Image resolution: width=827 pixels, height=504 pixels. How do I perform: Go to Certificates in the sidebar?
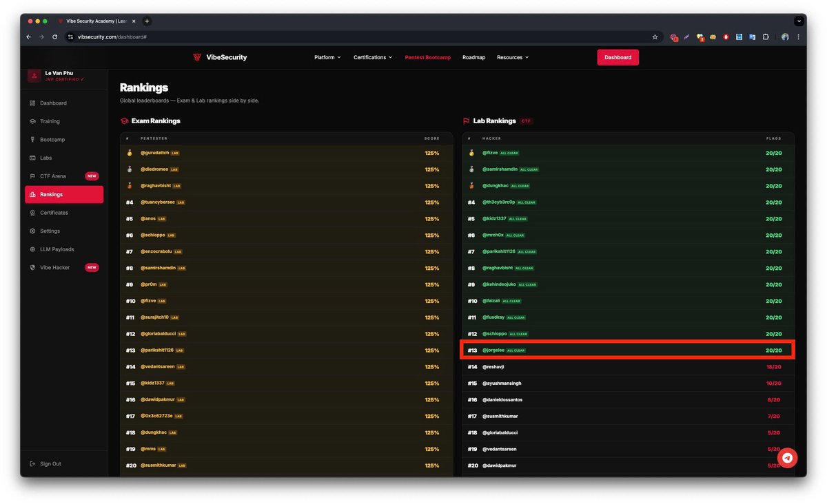coord(64,213)
